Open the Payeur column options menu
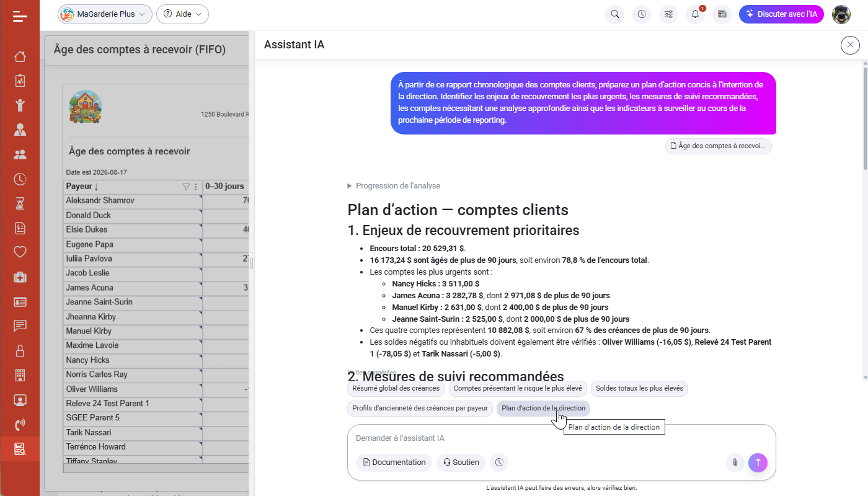 tap(196, 187)
